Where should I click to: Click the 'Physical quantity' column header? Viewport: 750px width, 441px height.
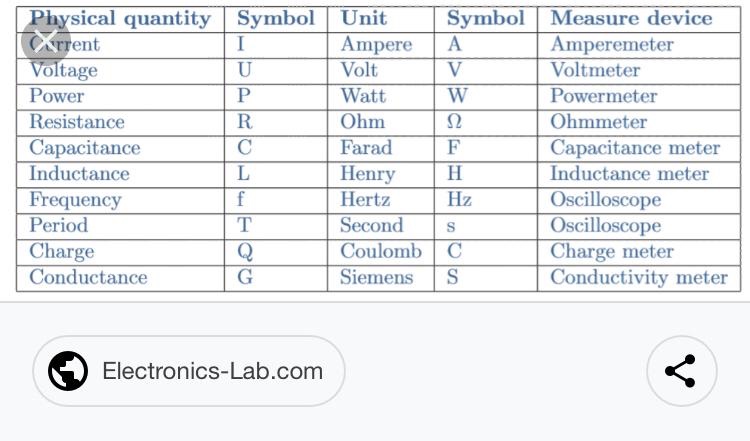(x=120, y=19)
